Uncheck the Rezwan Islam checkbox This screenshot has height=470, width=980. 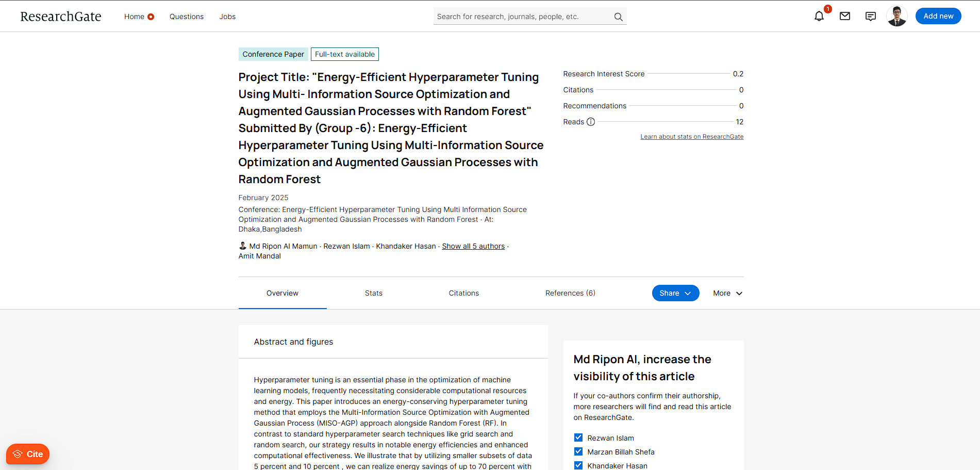coord(578,437)
